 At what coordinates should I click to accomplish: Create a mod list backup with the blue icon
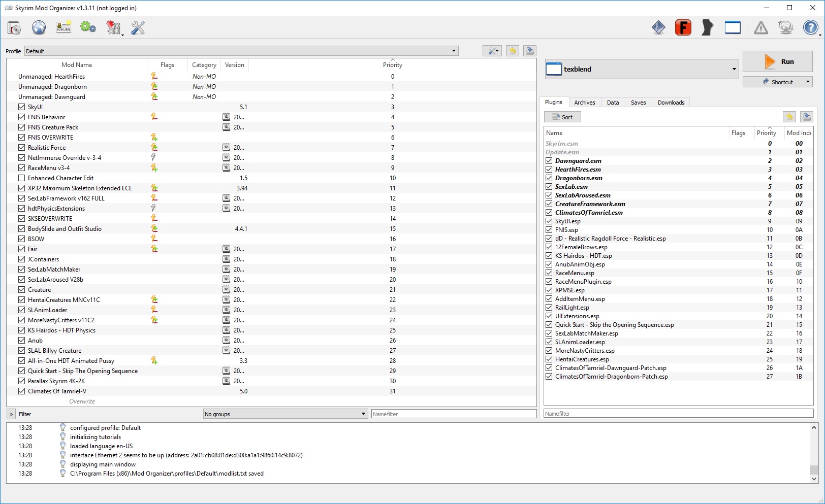(x=530, y=51)
